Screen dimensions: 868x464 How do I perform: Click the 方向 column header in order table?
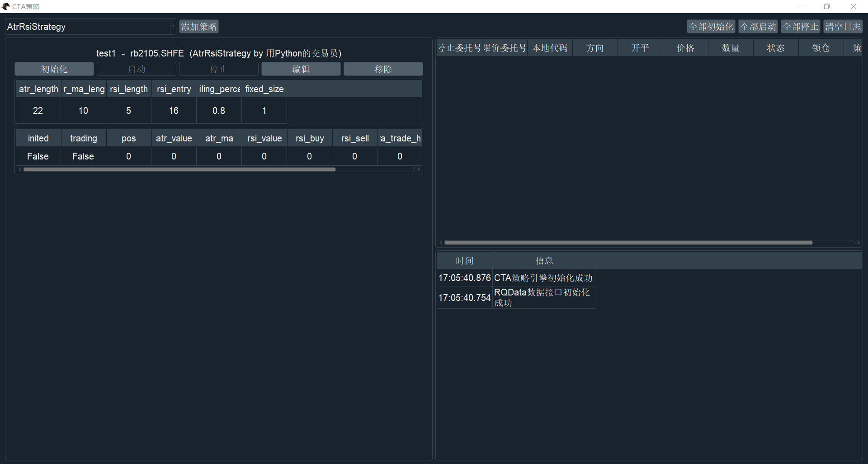pyautogui.click(x=595, y=47)
